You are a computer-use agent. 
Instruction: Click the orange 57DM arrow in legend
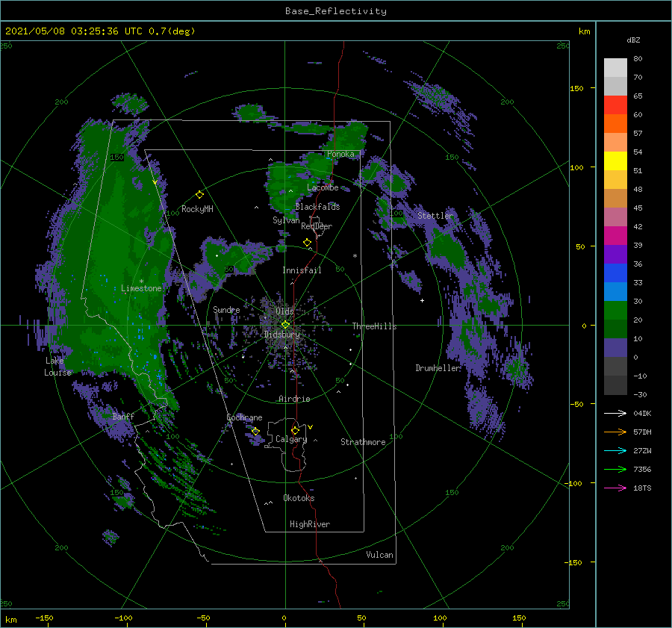click(615, 432)
